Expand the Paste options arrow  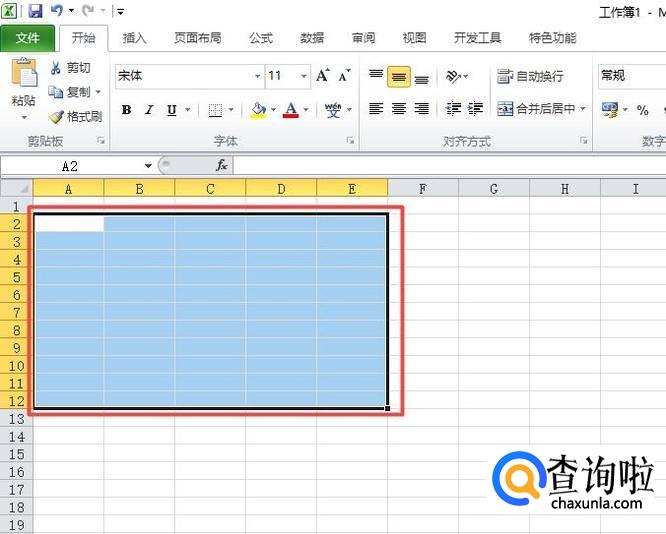pos(24,117)
